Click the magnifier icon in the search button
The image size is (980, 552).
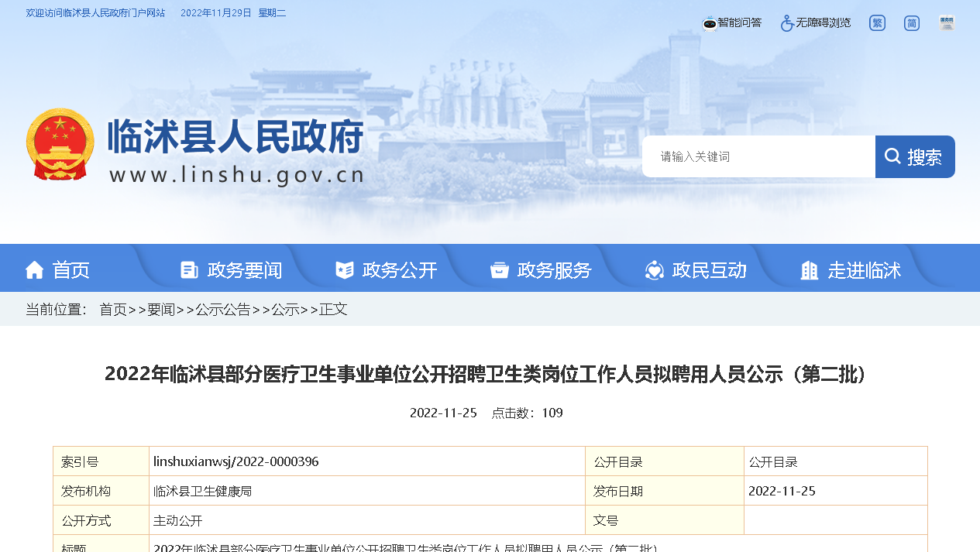pos(892,156)
